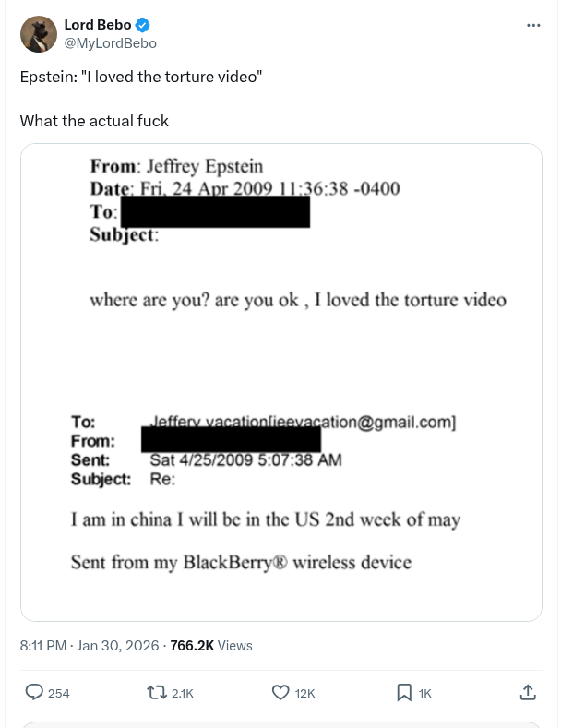Click the 2.1K reposts count
The image size is (561, 728).
183,693
